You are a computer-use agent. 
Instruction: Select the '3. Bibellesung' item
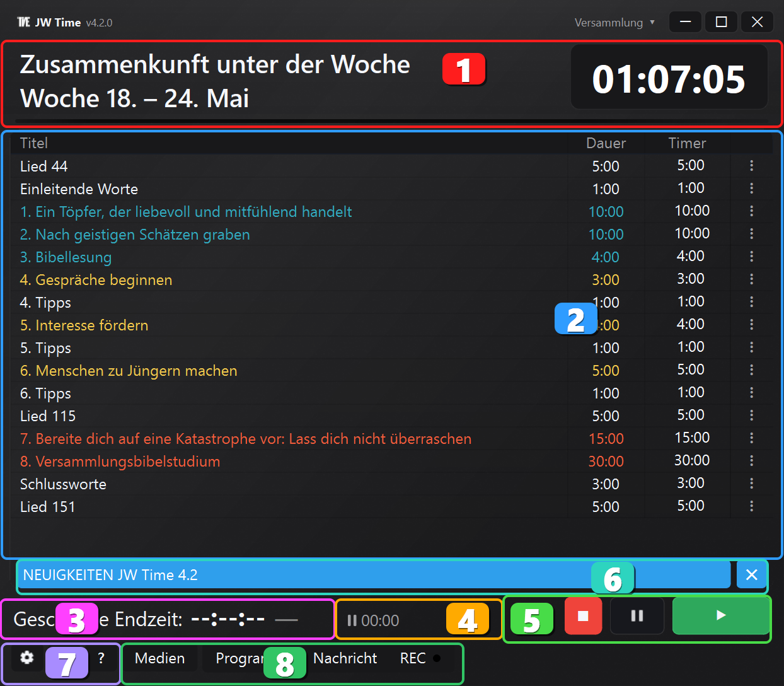click(66, 257)
